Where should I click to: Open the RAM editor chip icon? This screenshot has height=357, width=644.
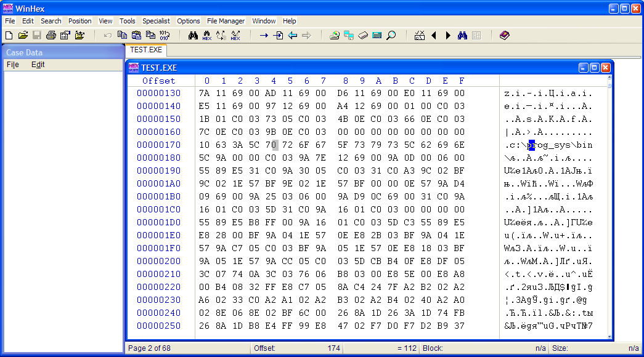[x=363, y=36]
